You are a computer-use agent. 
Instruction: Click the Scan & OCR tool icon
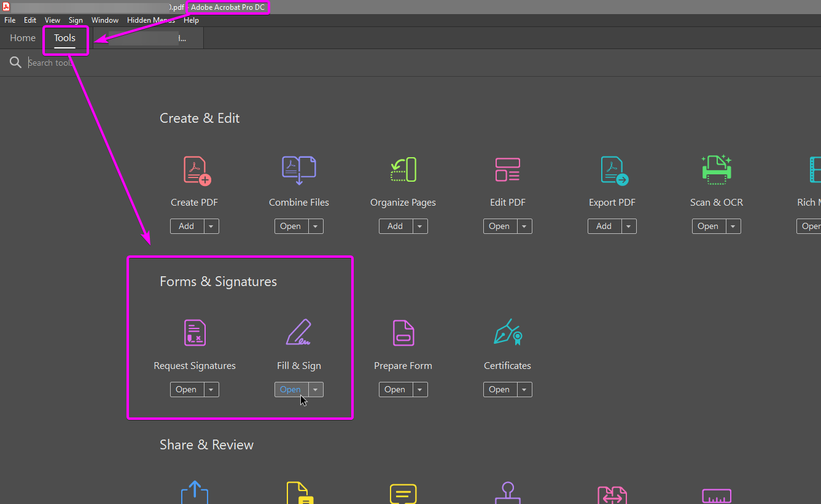717,170
